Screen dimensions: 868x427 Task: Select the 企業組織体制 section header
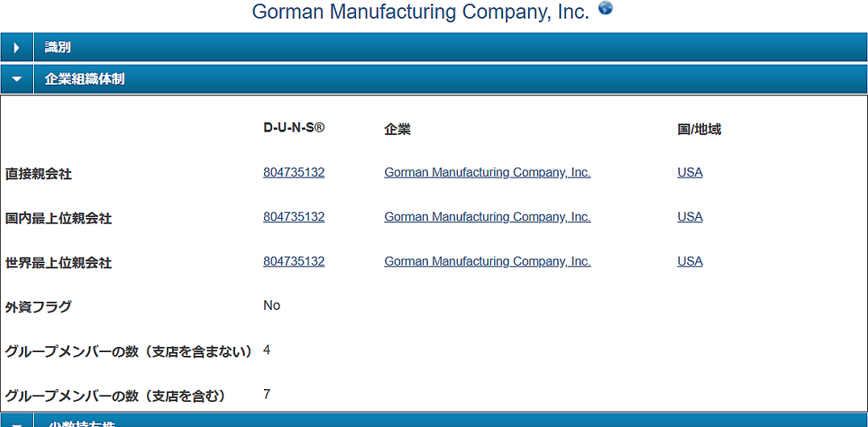pos(450,80)
